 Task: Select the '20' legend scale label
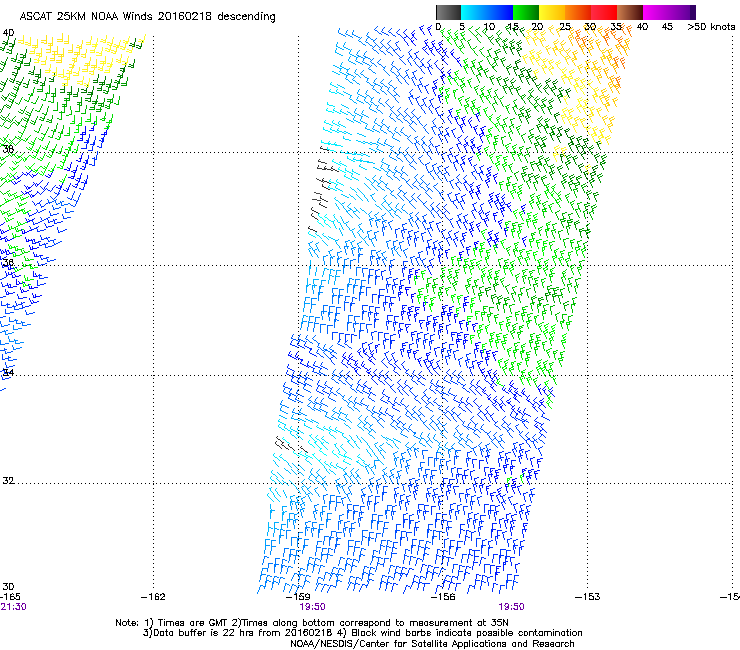point(537,27)
